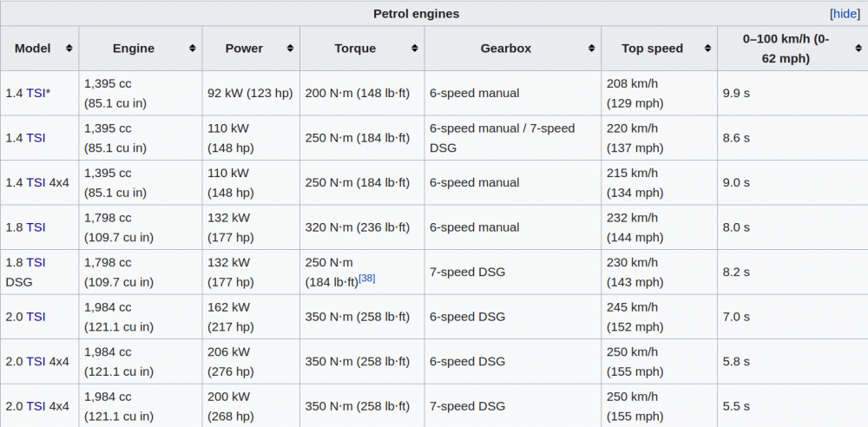This screenshot has height=427, width=868.
Task: Click the Engine header label
Action: point(134,49)
